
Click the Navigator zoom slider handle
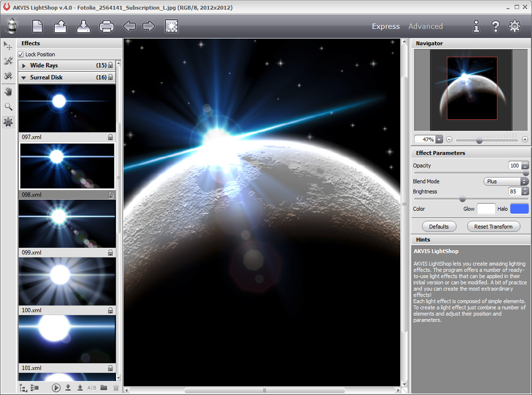point(479,140)
